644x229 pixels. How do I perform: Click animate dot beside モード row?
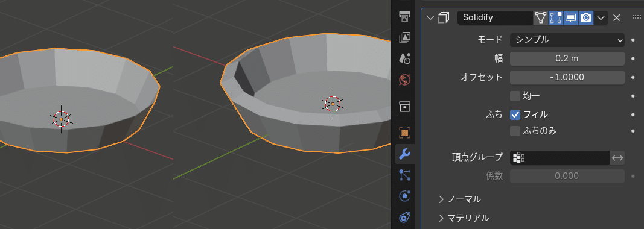tap(633, 40)
